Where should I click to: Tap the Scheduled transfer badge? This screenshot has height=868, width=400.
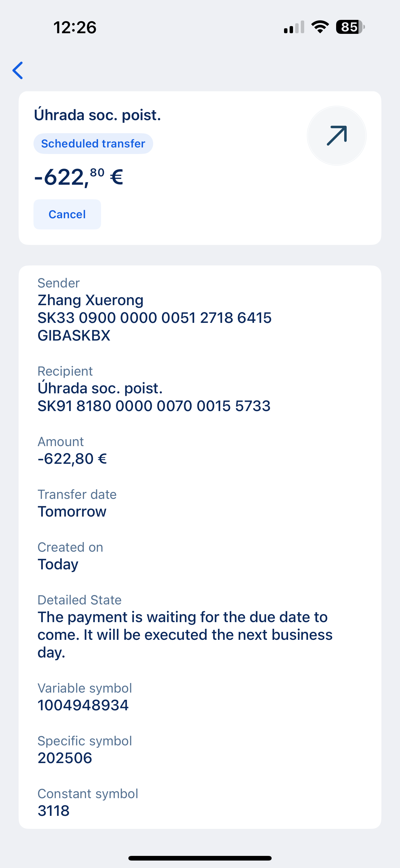[93, 143]
